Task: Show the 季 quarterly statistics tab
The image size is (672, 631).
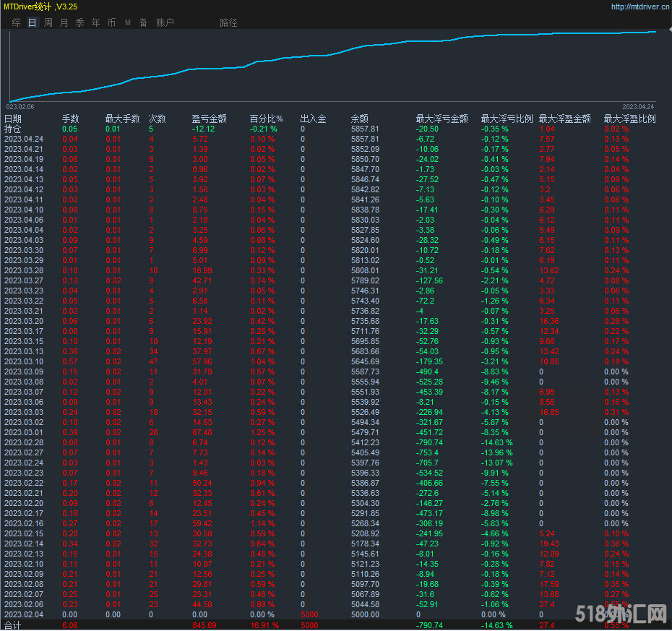Action: coord(79,22)
